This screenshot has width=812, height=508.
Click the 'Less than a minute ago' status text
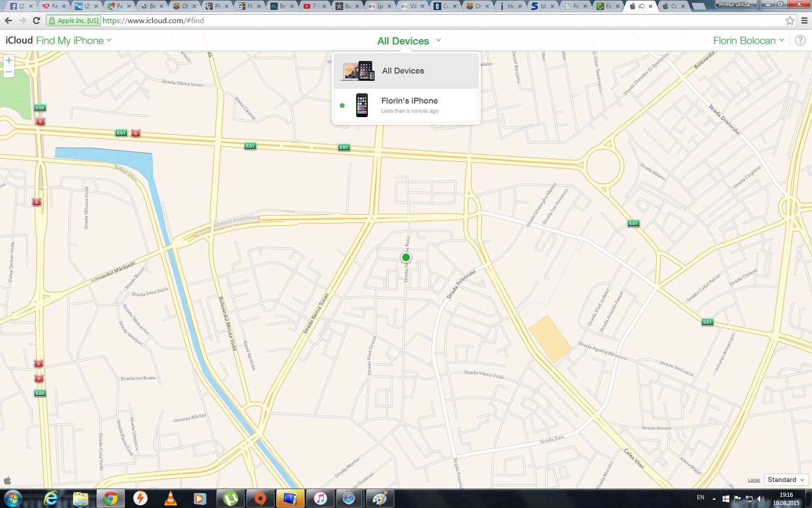[410, 111]
